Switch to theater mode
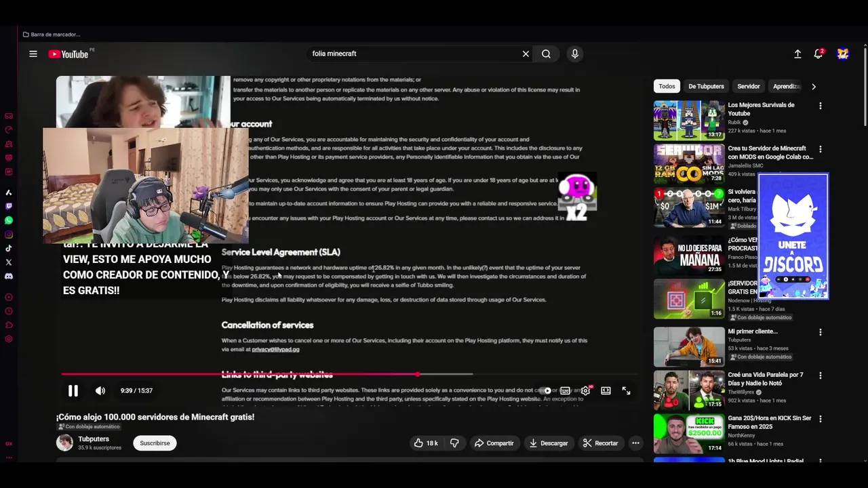This screenshot has height=488, width=868. [606, 391]
